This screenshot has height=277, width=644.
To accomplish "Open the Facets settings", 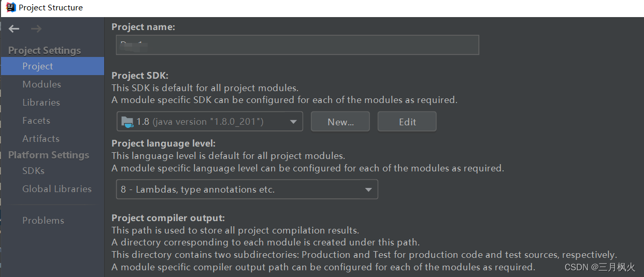I will click(x=36, y=121).
